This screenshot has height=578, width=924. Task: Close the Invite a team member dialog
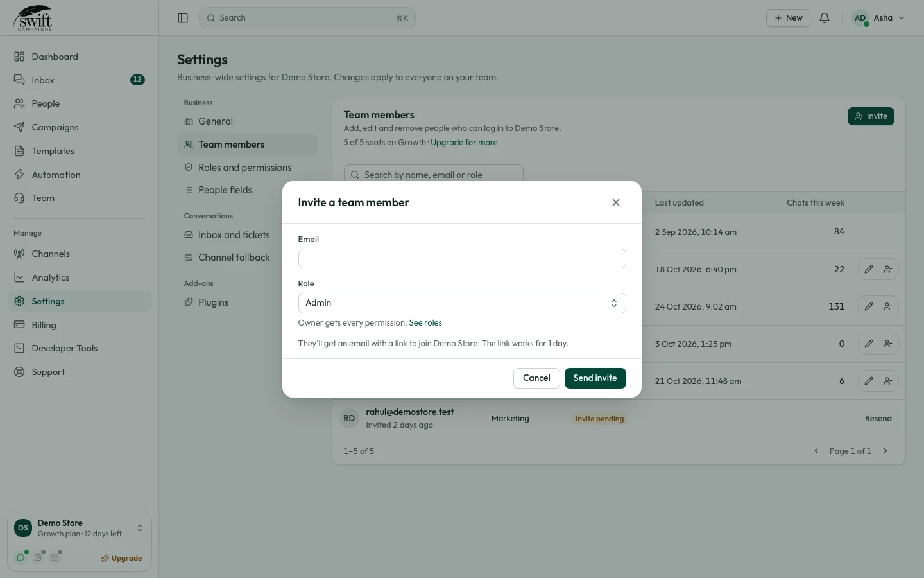(x=616, y=202)
